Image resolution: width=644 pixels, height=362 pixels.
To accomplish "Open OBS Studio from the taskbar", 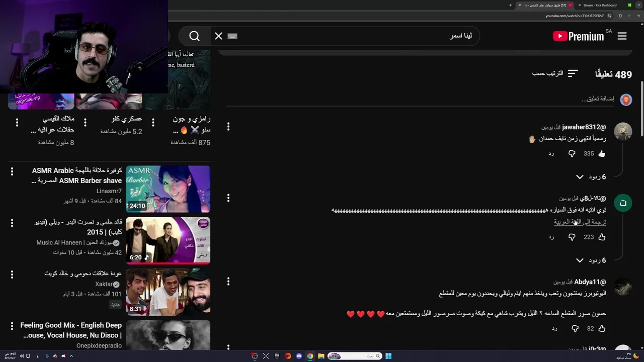I will click(x=255, y=356).
